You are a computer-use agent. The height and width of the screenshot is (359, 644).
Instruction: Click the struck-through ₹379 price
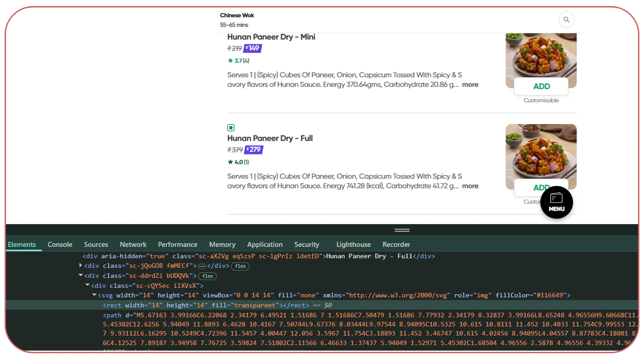(x=235, y=150)
